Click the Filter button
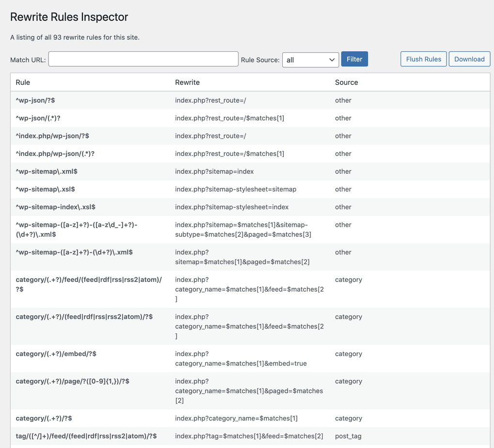Image resolution: width=494 pixels, height=448 pixels. 355,59
